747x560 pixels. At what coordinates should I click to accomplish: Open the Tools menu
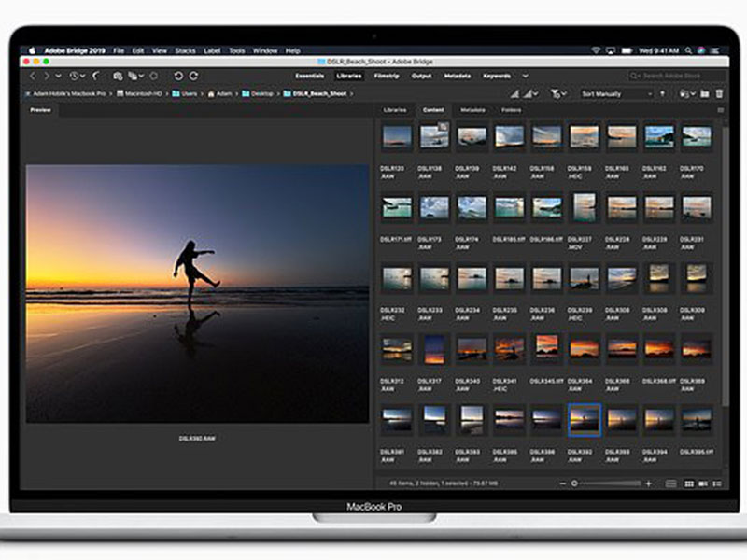(237, 50)
